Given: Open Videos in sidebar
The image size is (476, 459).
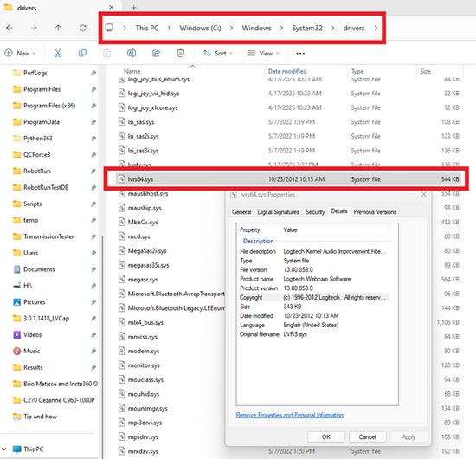Looking at the screenshot, I should (32, 335).
